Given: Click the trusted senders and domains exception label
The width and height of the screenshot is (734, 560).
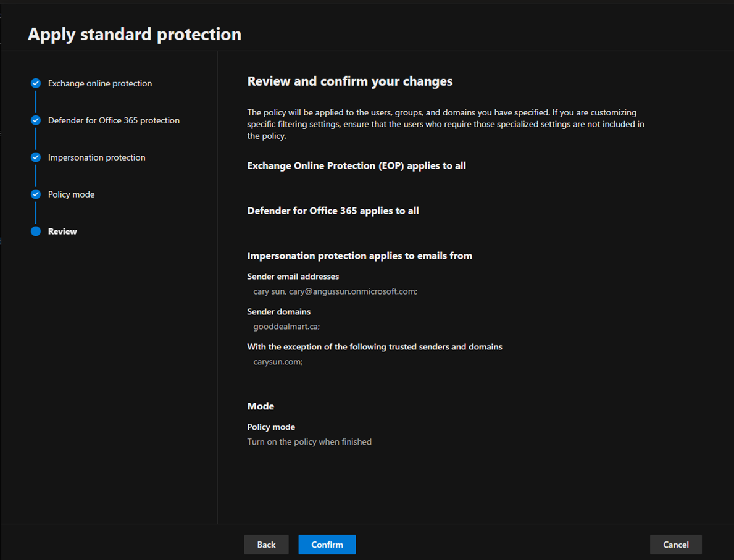Looking at the screenshot, I should coord(375,347).
